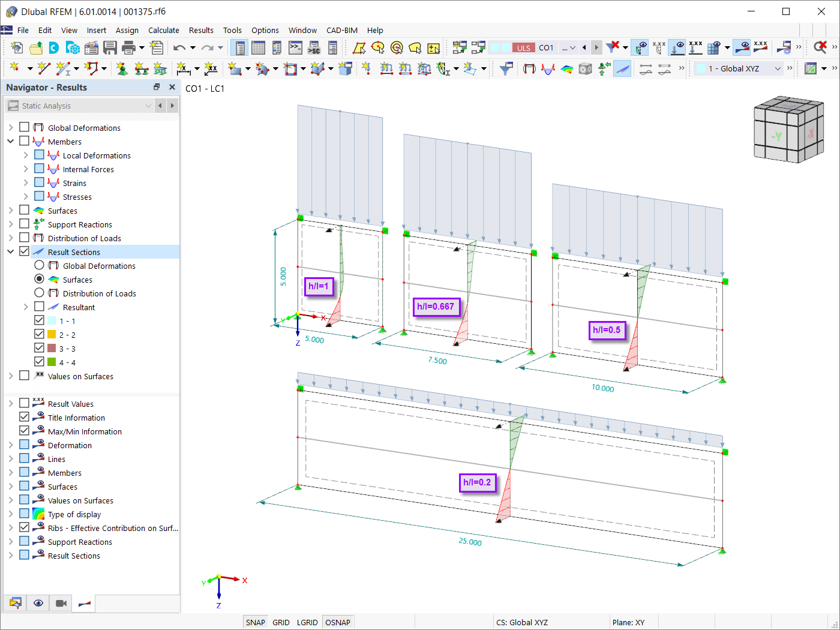Open the console (>_) icon

(x=295, y=47)
